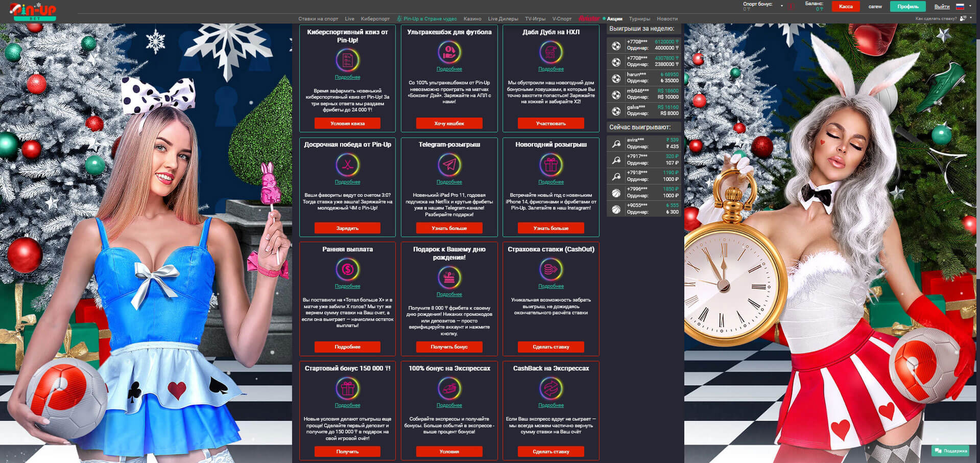This screenshot has height=463, width=980.
Task: Click the esports quiz clipboard icon
Action: coord(347,60)
